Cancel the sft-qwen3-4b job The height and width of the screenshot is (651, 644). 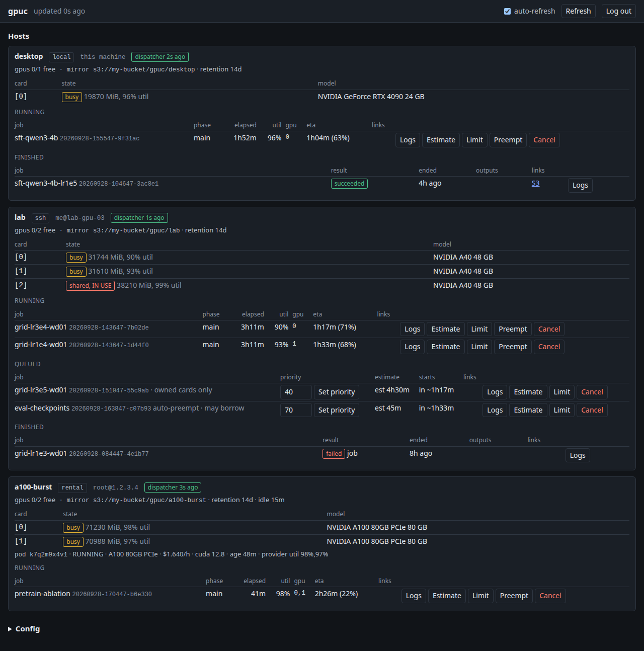[x=544, y=140]
